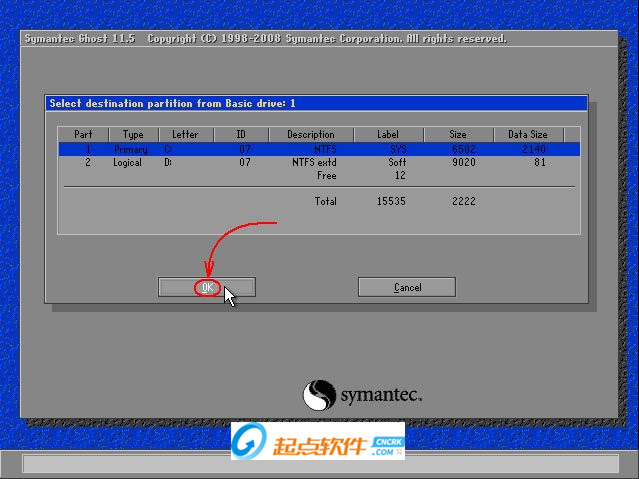This screenshot has width=639, height=479.
Task: Click the Label column header
Action: tap(388, 135)
